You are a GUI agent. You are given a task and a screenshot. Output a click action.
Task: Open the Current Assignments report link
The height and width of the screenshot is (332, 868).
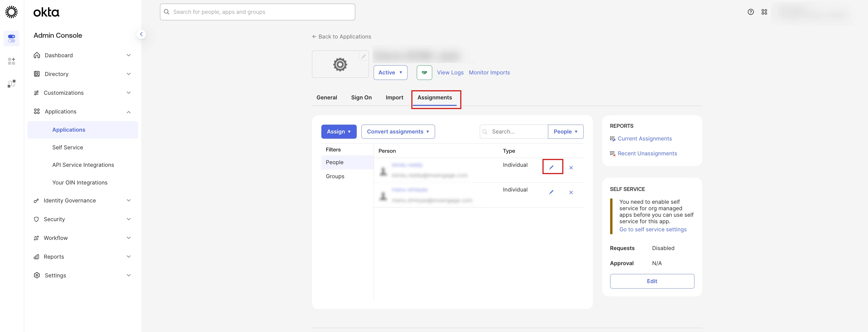[x=644, y=138]
